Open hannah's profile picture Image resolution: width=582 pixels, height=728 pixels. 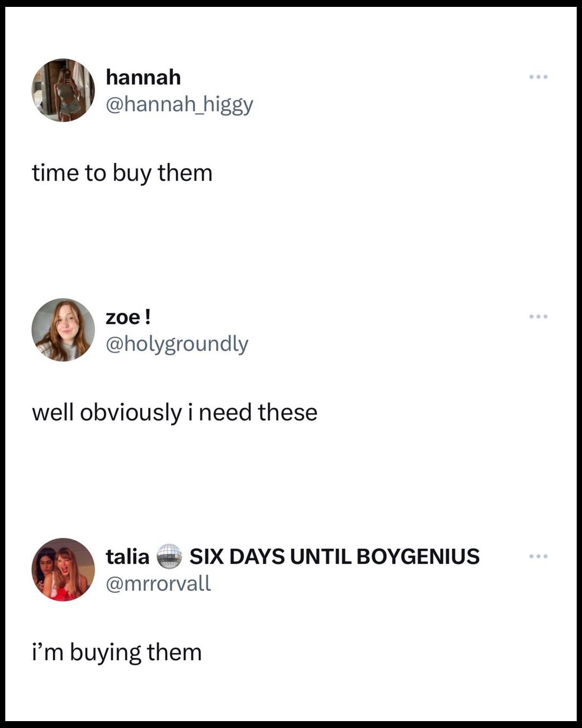tap(63, 90)
